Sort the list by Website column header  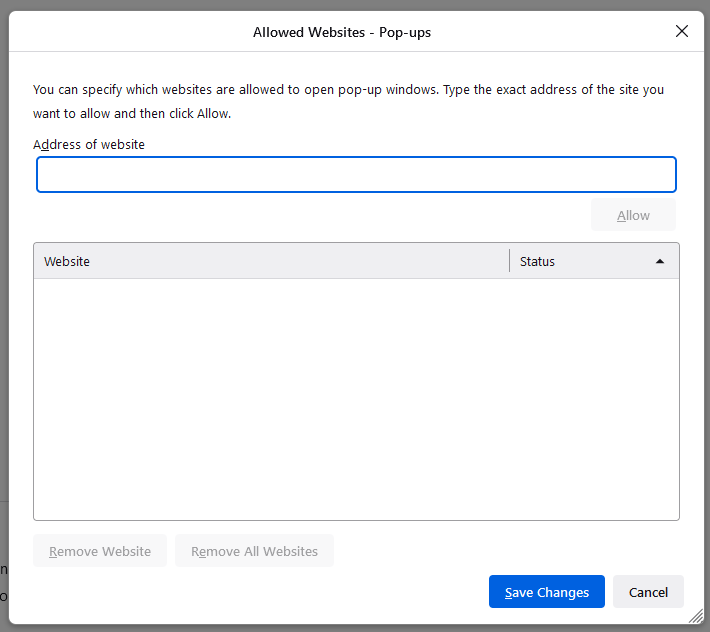[x=270, y=261]
